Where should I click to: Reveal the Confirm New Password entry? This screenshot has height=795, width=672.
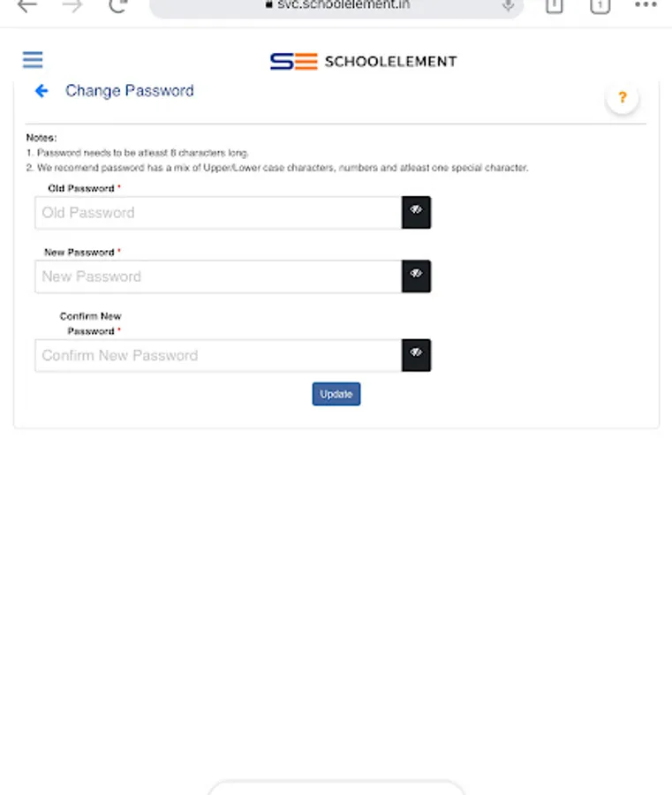[x=416, y=355]
